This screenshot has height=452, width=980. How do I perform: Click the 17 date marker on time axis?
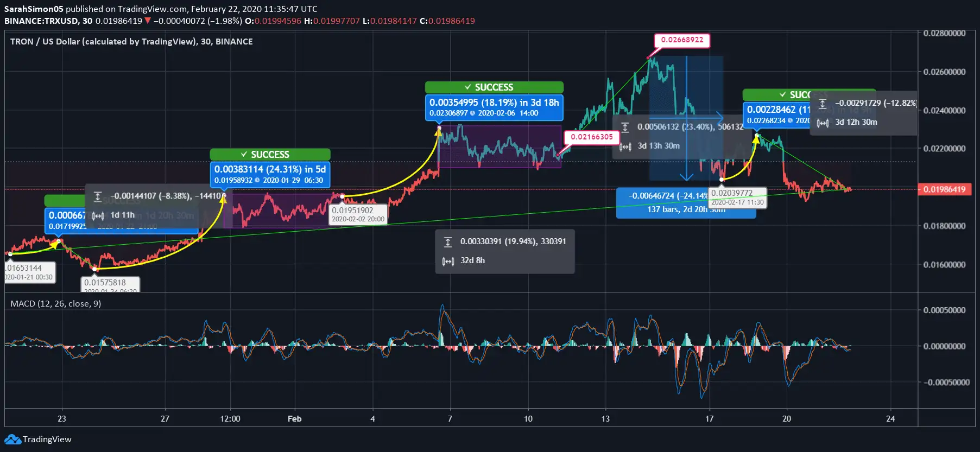click(x=709, y=419)
